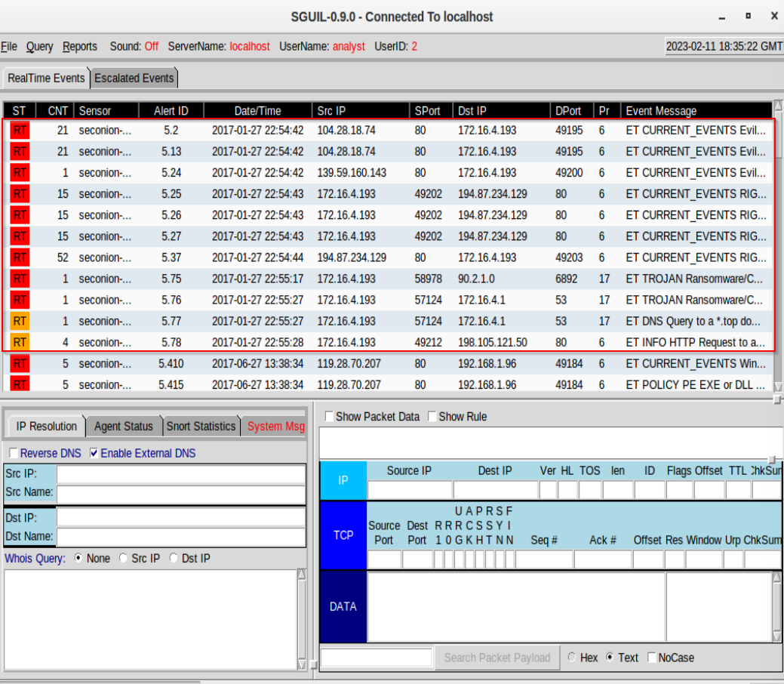Open the Agent Status tab
The height and width of the screenshot is (684, 784).
click(x=123, y=426)
